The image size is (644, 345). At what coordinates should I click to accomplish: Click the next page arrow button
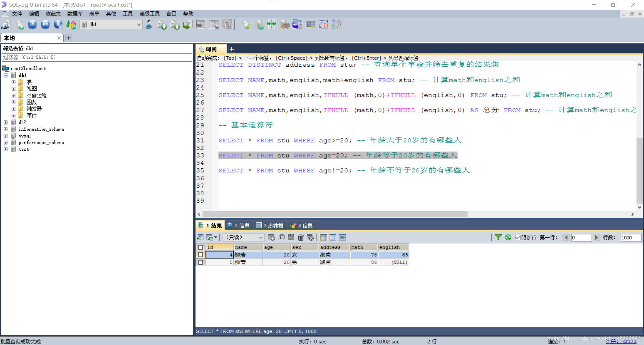point(596,237)
